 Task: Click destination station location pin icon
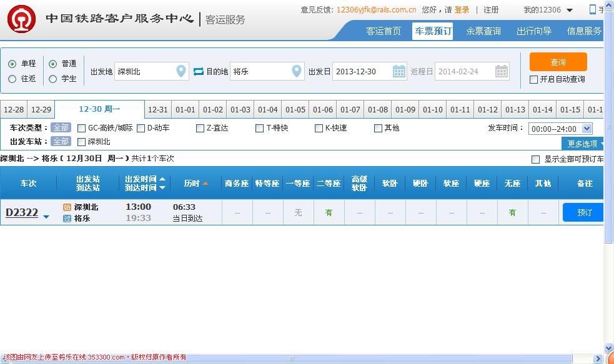click(297, 71)
